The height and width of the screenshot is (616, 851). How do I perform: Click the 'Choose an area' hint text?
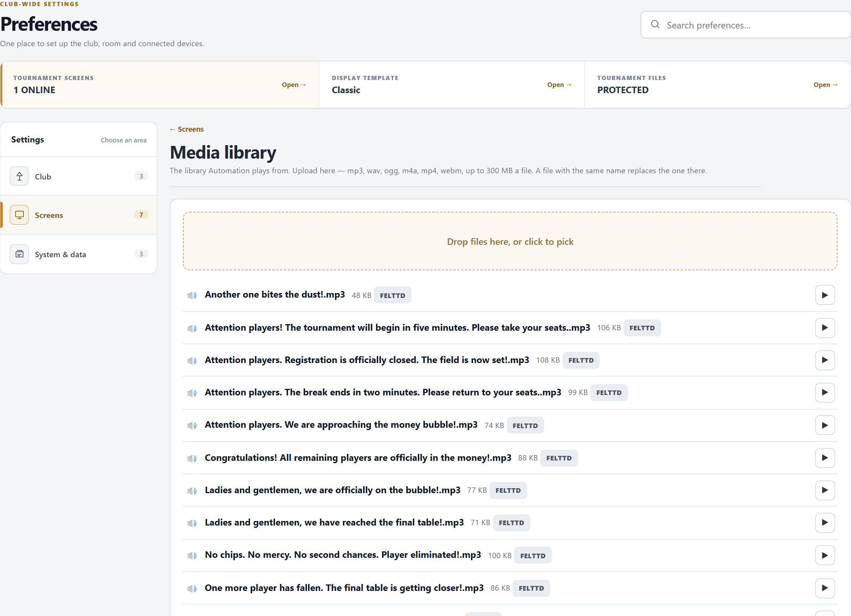coord(124,140)
